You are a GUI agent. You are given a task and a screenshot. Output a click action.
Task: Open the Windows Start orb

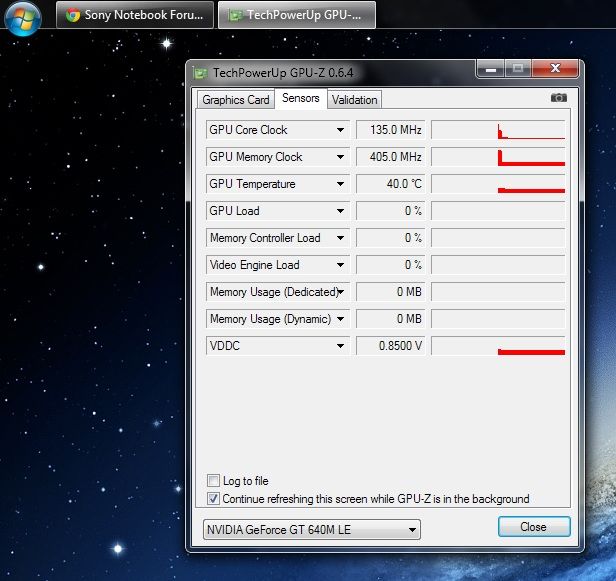23,18
